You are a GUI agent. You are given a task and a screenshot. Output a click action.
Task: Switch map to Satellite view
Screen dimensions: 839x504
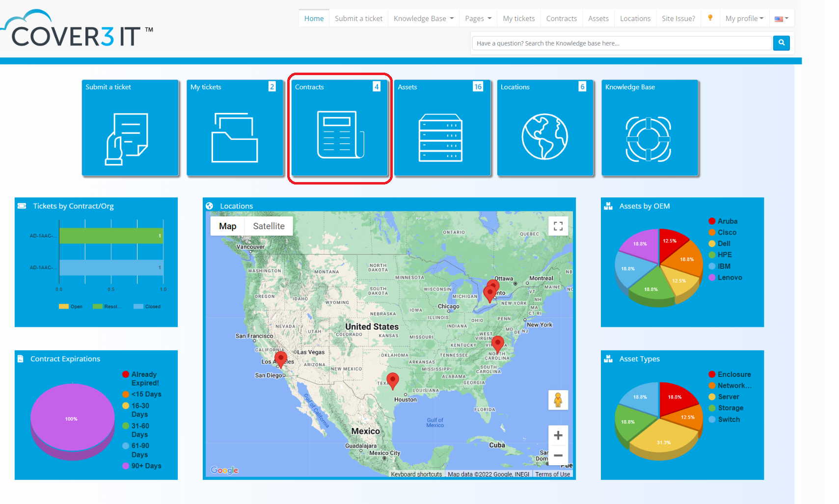269,226
